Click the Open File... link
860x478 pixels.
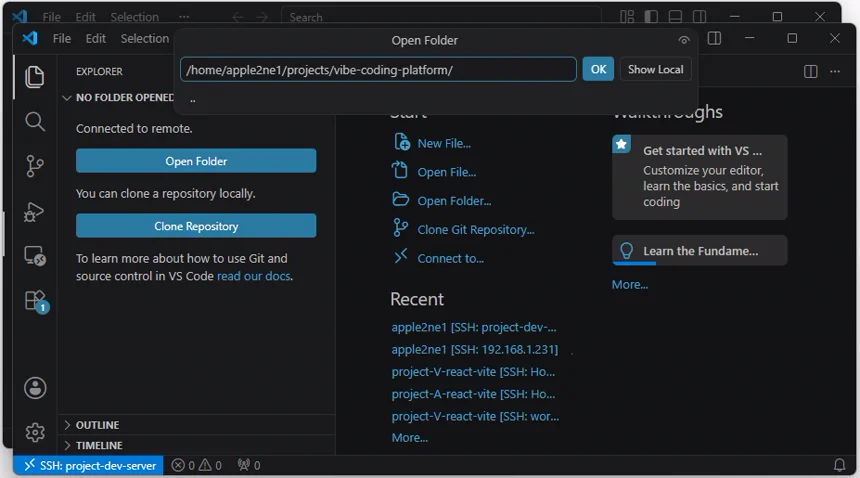click(446, 172)
